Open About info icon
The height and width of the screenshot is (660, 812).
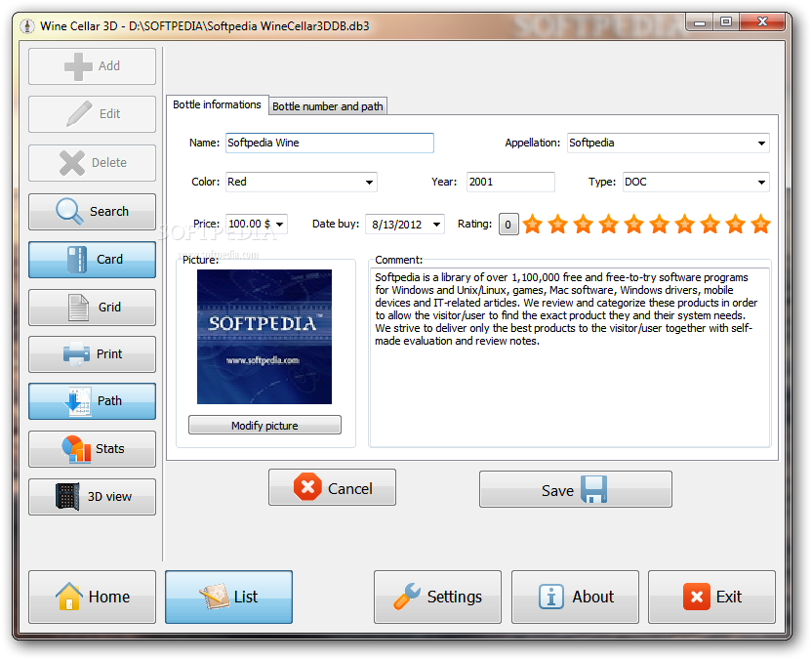click(551, 597)
